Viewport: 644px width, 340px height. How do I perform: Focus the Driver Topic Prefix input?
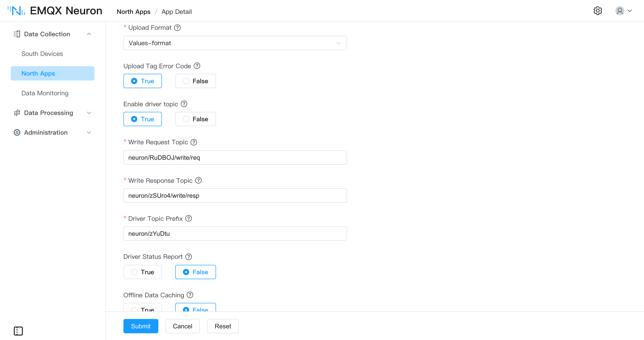tap(235, 234)
